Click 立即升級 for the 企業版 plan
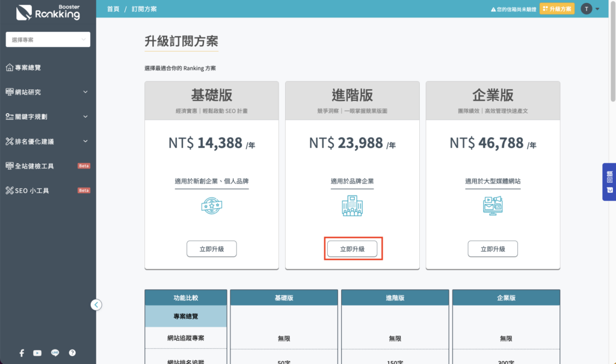This screenshot has height=364, width=616. point(492,248)
